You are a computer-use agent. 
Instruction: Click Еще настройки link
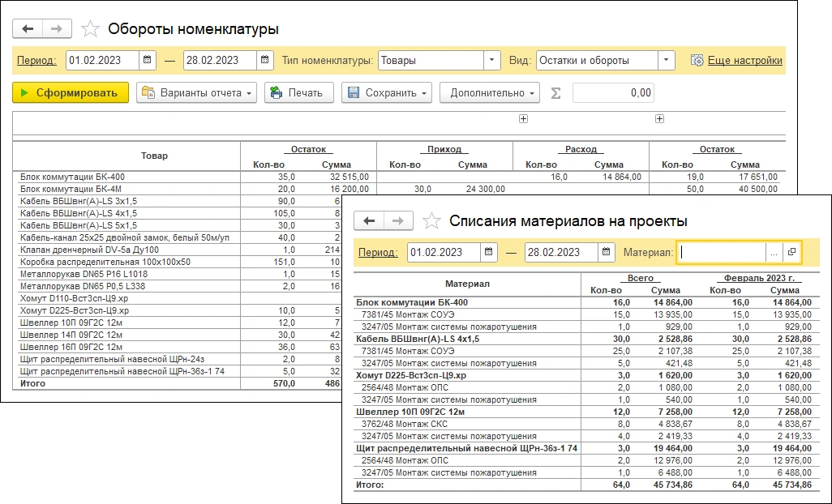click(745, 61)
